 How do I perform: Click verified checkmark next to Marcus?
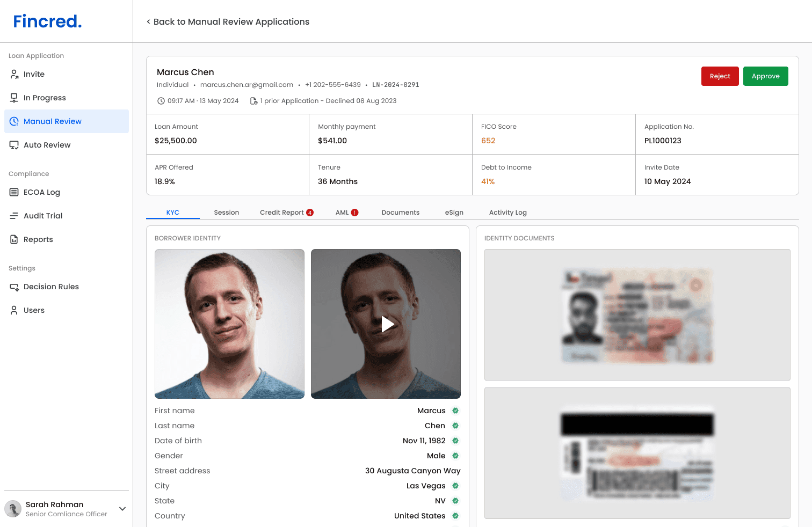pyautogui.click(x=455, y=411)
